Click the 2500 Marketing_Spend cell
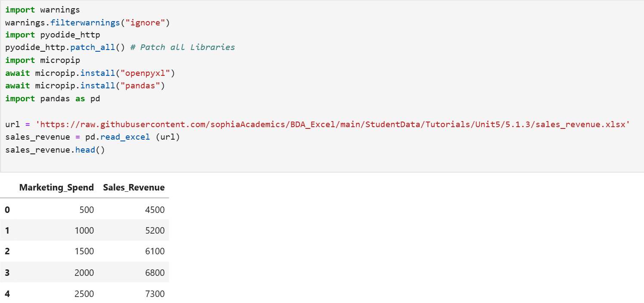The image size is (644, 303). (x=84, y=294)
